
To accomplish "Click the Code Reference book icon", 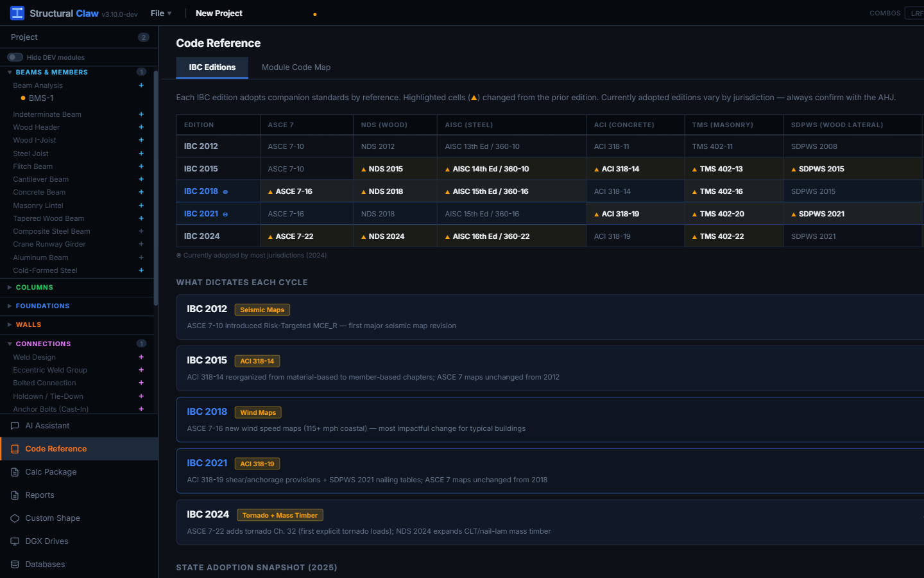I will click(15, 449).
